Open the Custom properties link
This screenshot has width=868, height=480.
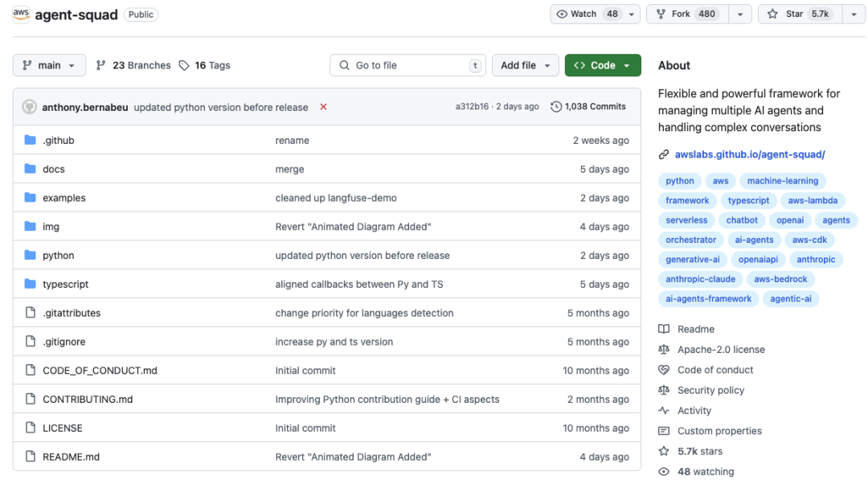pyautogui.click(x=719, y=431)
